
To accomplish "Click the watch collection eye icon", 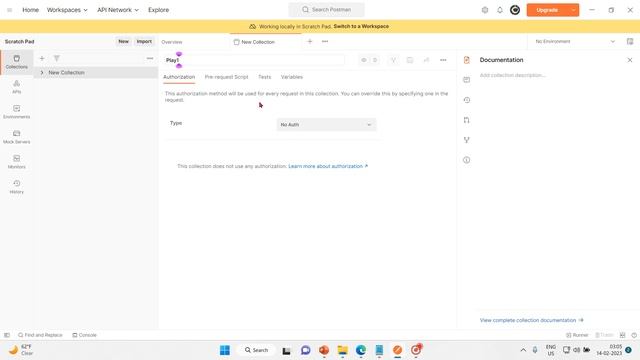I will tap(364, 60).
